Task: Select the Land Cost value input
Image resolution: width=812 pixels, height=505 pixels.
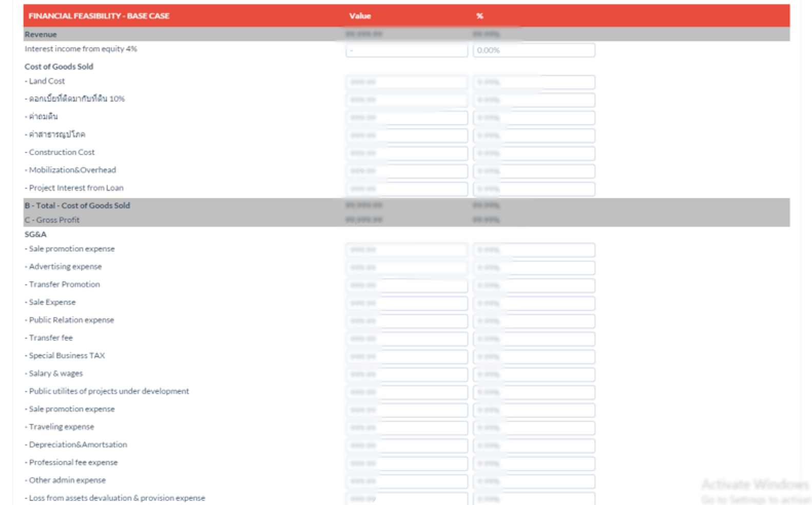Action: [x=407, y=82]
